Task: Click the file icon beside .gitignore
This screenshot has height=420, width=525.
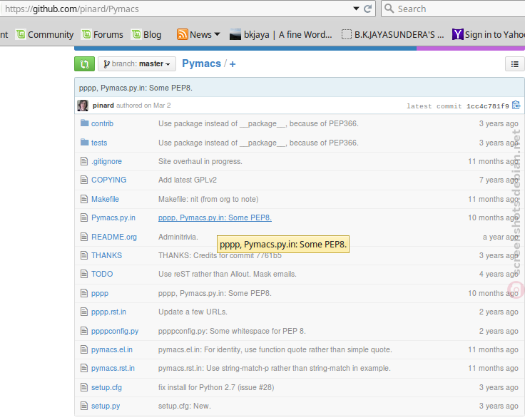Action: coord(84,161)
